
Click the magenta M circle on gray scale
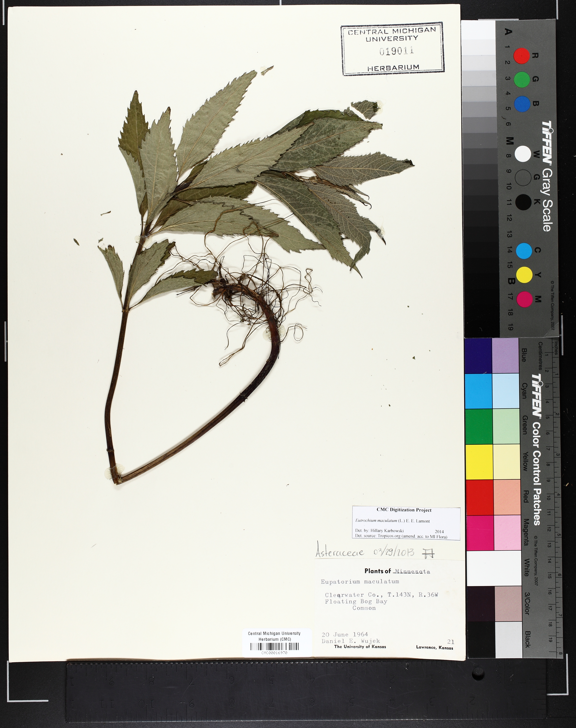click(x=524, y=299)
